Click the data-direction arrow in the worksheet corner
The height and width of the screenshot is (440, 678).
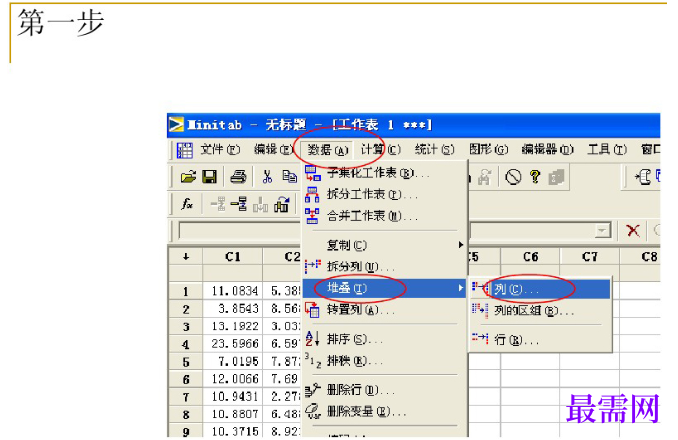[x=186, y=257]
